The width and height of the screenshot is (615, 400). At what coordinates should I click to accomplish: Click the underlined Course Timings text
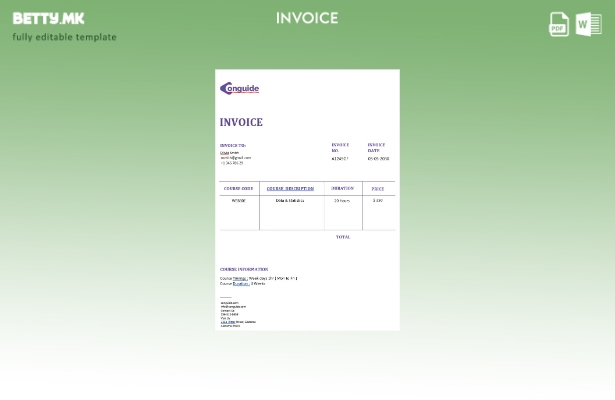point(240,278)
